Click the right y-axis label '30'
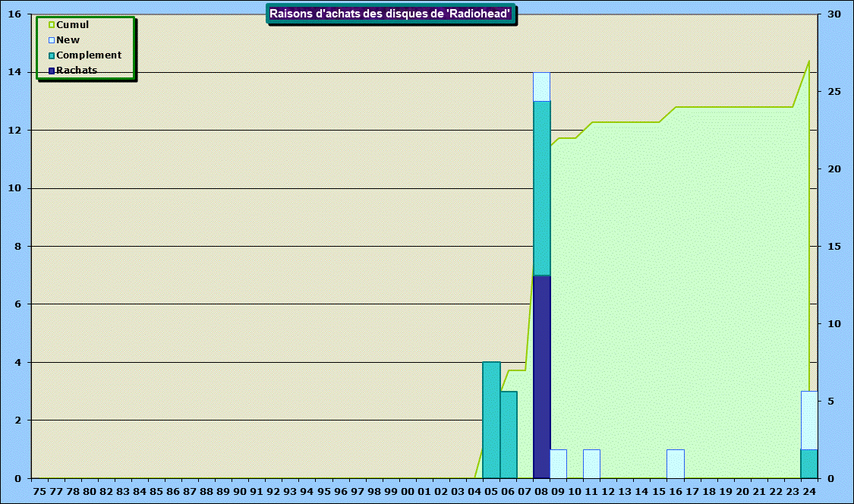 [x=834, y=14]
